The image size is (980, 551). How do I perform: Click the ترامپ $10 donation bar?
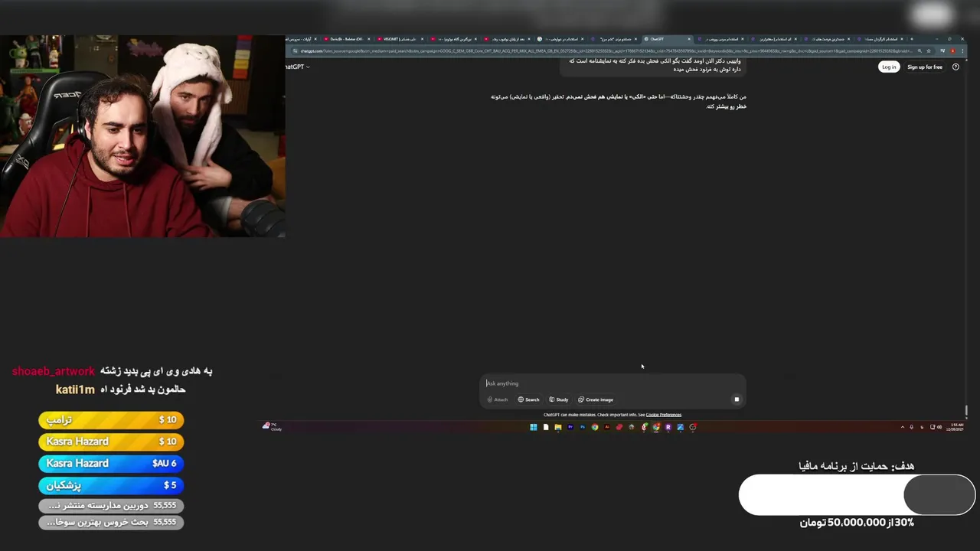[111, 419]
